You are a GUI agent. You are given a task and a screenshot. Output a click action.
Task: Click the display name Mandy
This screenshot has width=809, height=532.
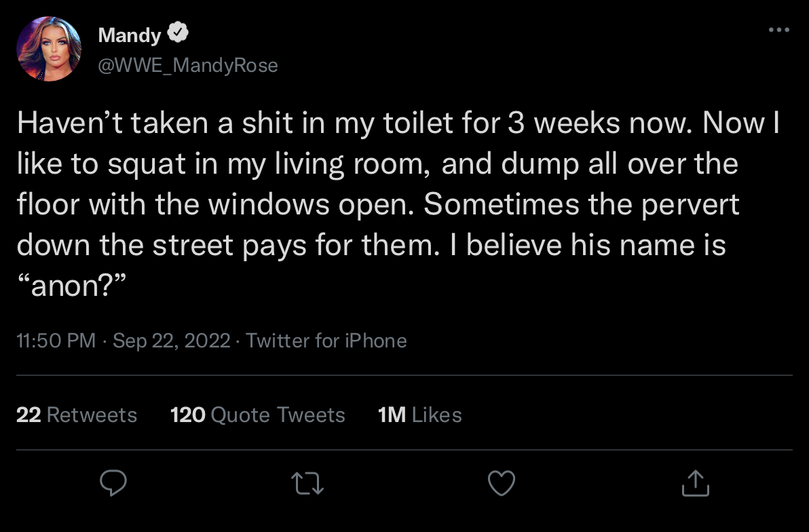click(x=129, y=34)
